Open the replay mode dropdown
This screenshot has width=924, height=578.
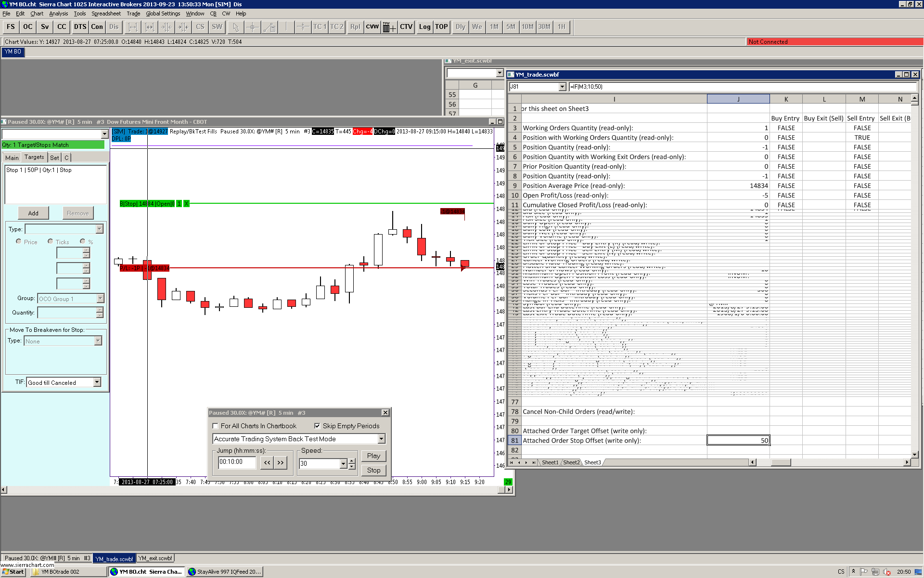tap(381, 439)
